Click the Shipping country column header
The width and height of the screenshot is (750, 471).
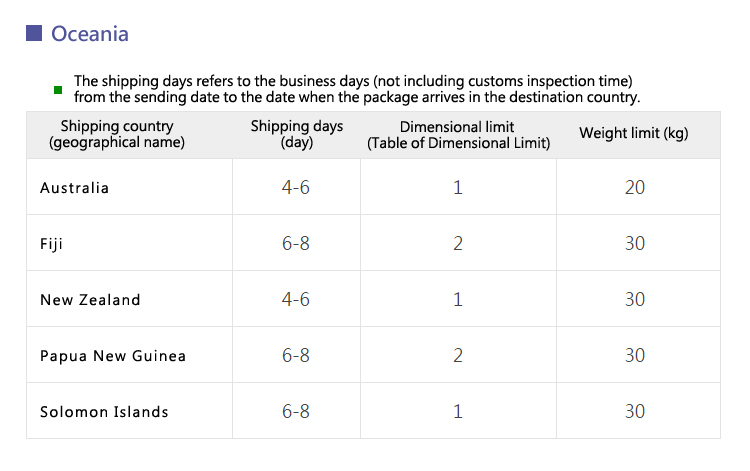[x=117, y=134]
